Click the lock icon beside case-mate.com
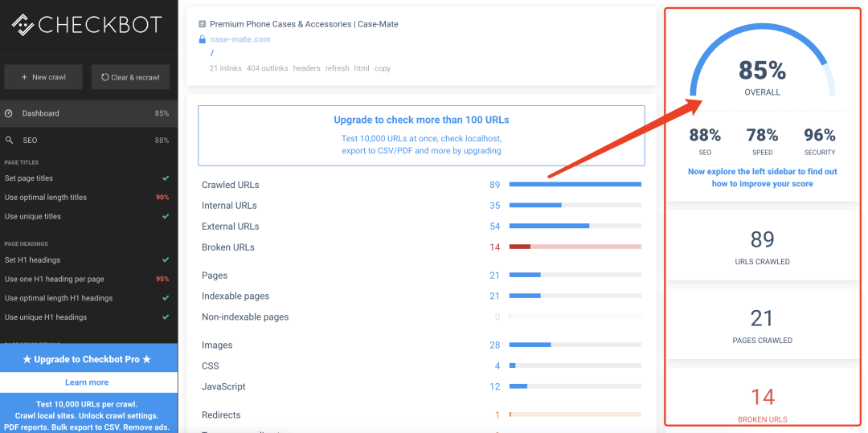This screenshot has width=868, height=433. point(202,39)
